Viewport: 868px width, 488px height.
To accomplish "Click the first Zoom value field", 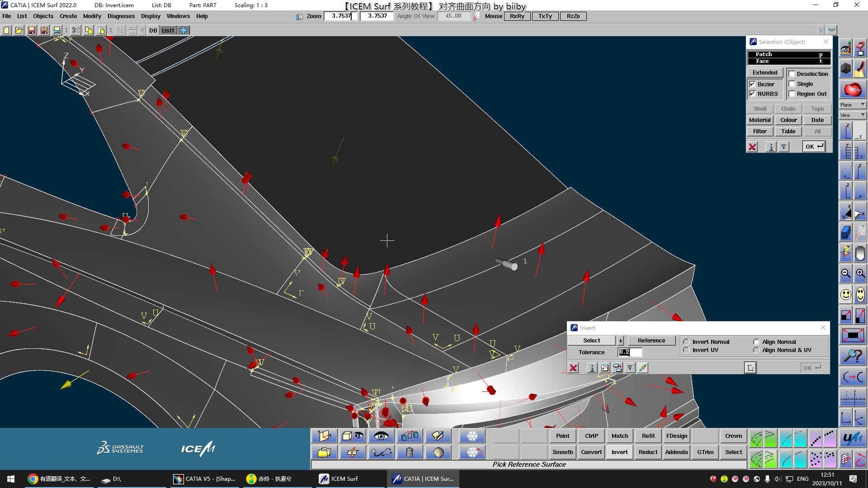I will click(x=341, y=16).
